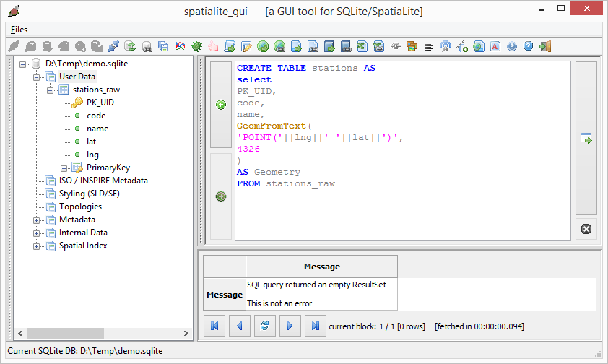This screenshot has height=364, width=608.
Task: Click the vacuum database icon with green arrows
Action: pos(130,46)
